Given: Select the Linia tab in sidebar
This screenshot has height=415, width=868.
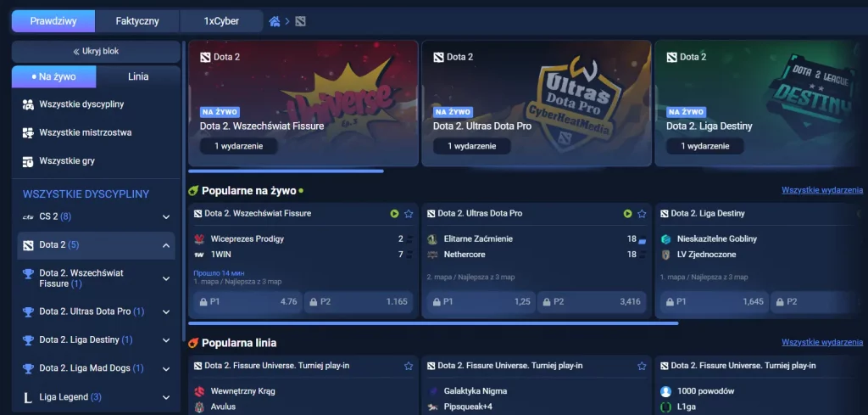Looking at the screenshot, I should (138, 76).
